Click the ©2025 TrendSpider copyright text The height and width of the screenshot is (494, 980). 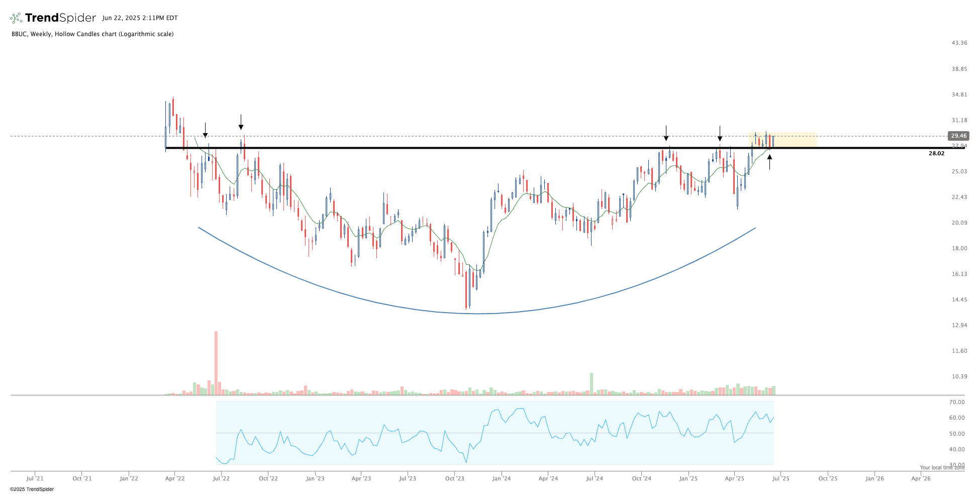pyautogui.click(x=32, y=489)
